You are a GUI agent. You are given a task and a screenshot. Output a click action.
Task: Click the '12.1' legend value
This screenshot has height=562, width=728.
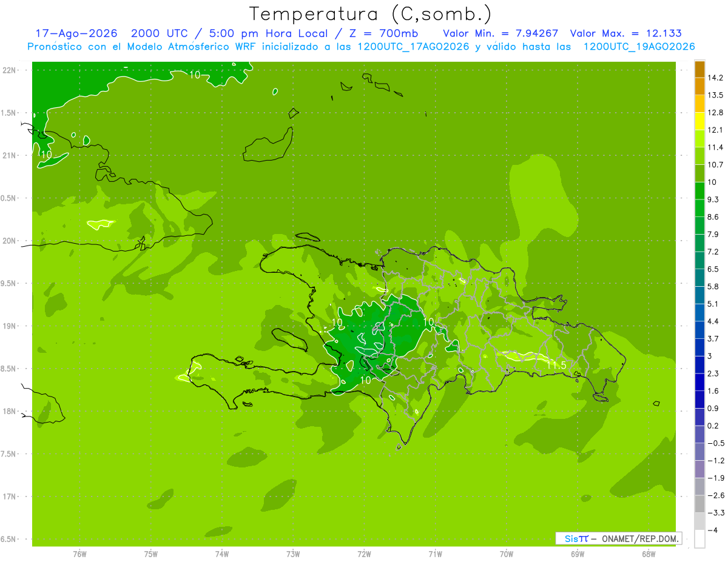tap(715, 130)
